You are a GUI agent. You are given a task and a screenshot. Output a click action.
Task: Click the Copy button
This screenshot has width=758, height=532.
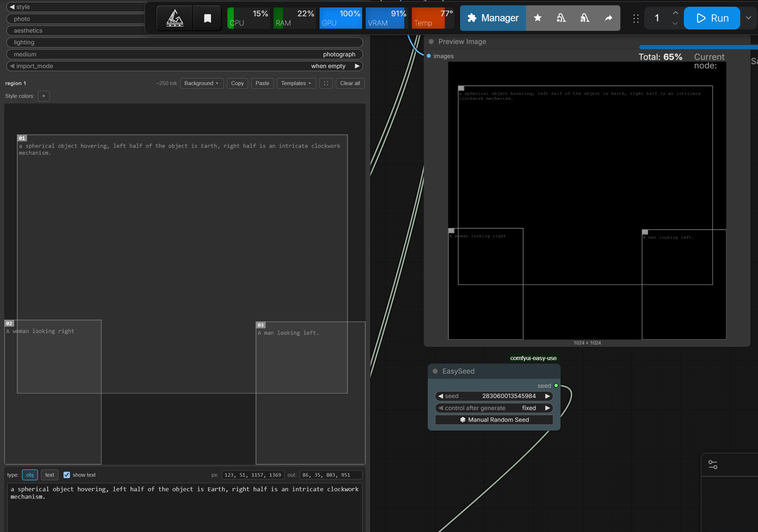[x=237, y=83]
